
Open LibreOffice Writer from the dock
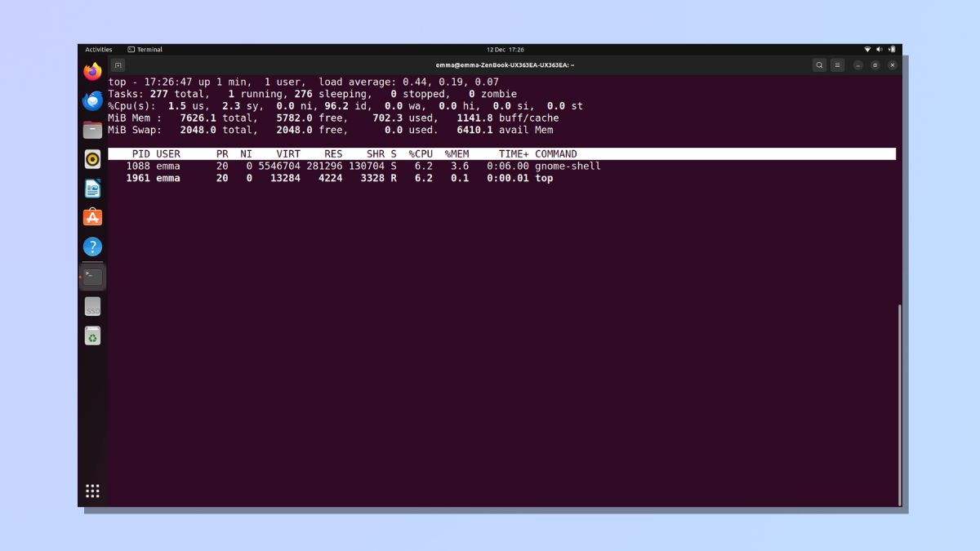pos(93,189)
